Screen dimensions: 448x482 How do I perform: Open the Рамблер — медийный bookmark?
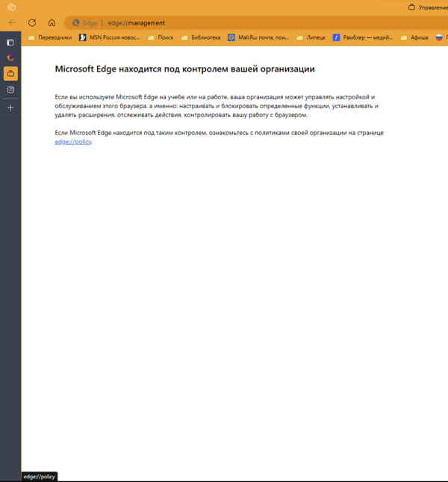click(x=363, y=37)
